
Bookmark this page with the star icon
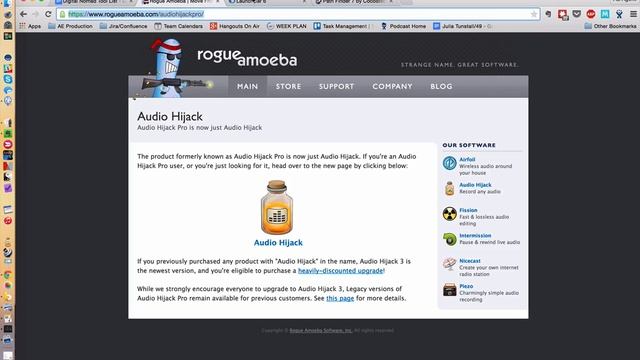click(533, 14)
